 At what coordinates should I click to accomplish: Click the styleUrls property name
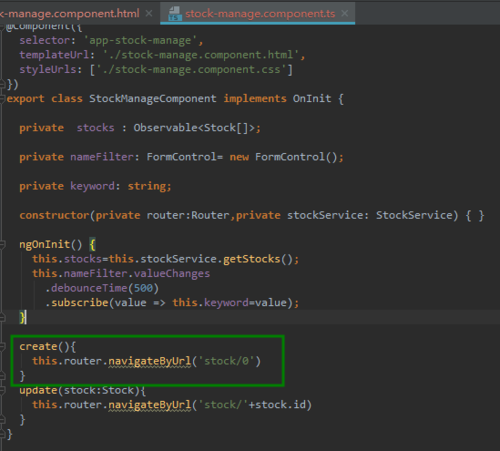(x=48, y=69)
